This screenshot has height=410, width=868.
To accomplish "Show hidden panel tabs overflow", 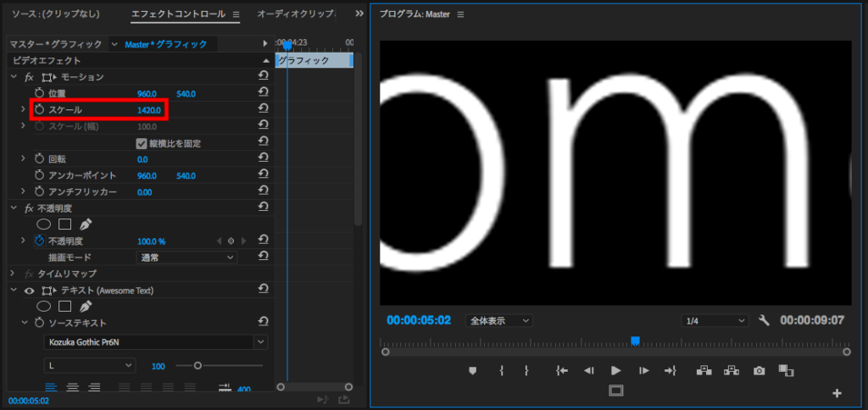I will [x=359, y=14].
